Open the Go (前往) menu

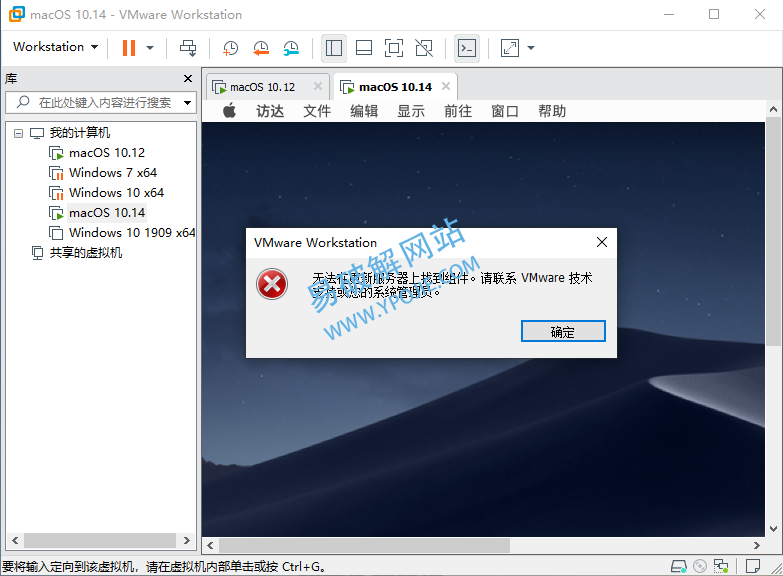(x=458, y=111)
